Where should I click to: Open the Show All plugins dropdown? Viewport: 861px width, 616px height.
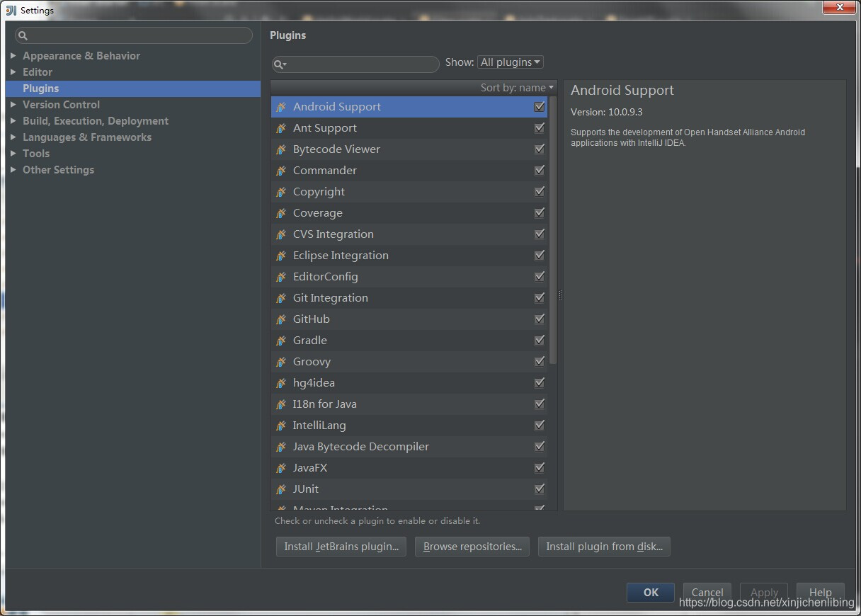point(511,62)
